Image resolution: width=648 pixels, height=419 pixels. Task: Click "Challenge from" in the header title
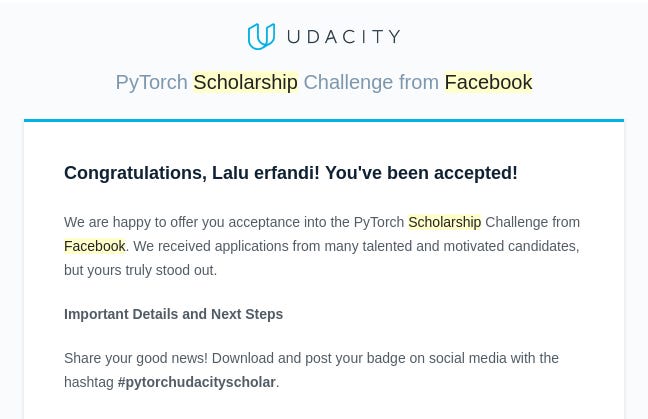370,82
